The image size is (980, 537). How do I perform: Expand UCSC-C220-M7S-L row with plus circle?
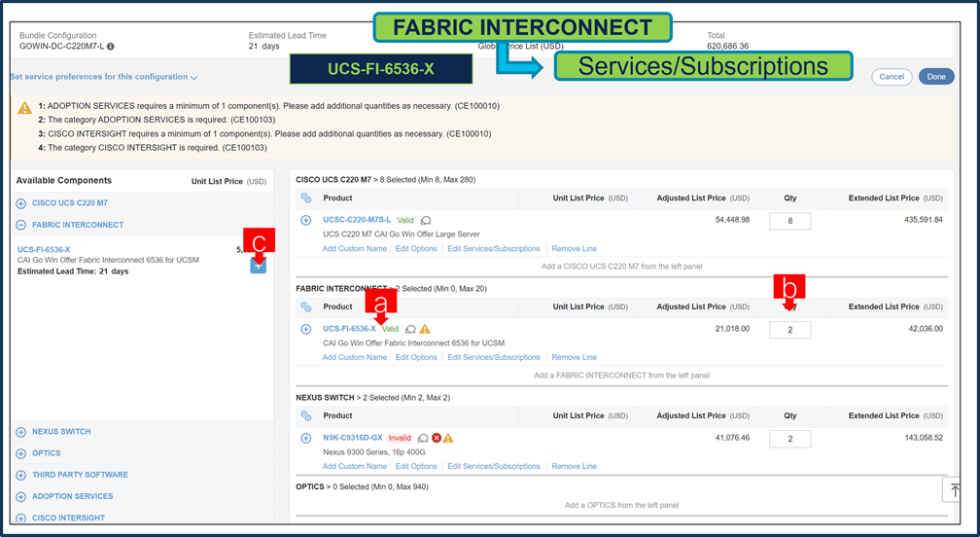pyautogui.click(x=306, y=220)
